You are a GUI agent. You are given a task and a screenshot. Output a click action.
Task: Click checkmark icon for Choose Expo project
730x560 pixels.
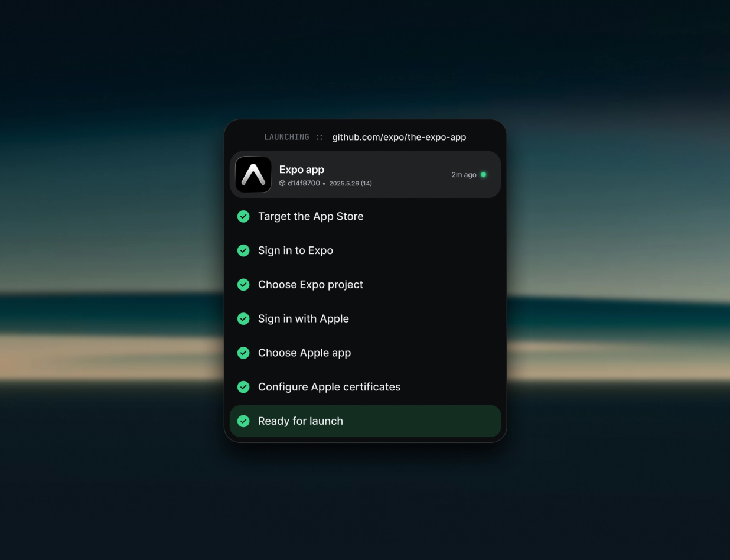click(x=243, y=285)
